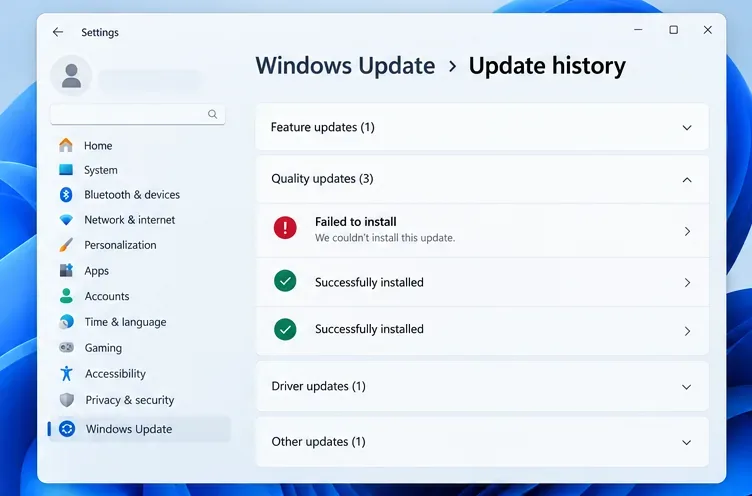Open Network & internet settings

(x=129, y=220)
